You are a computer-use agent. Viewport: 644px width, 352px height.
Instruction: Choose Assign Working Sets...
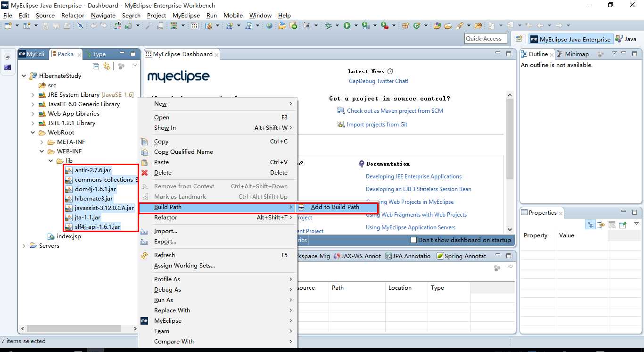[218, 266]
